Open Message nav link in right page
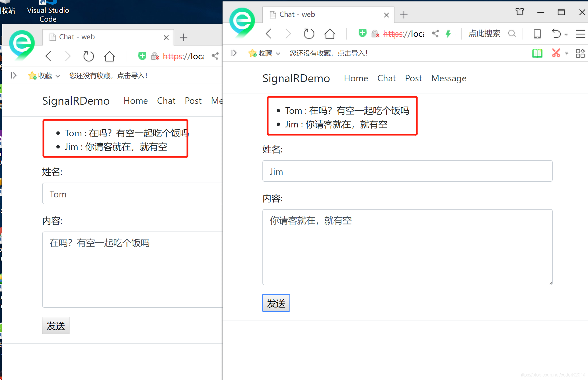This screenshot has height=380, width=588. [449, 78]
